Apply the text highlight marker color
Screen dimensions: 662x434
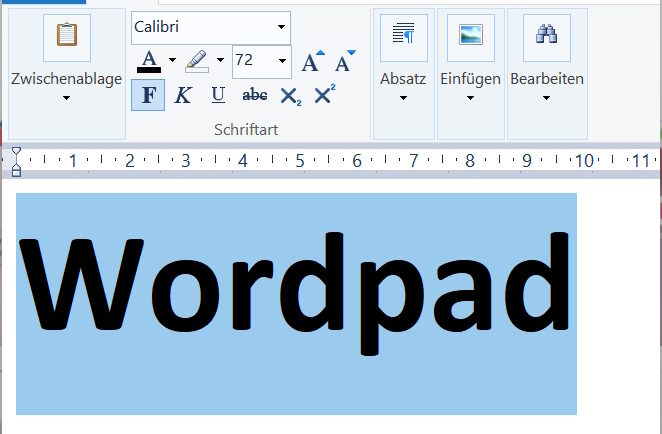tap(197, 62)
